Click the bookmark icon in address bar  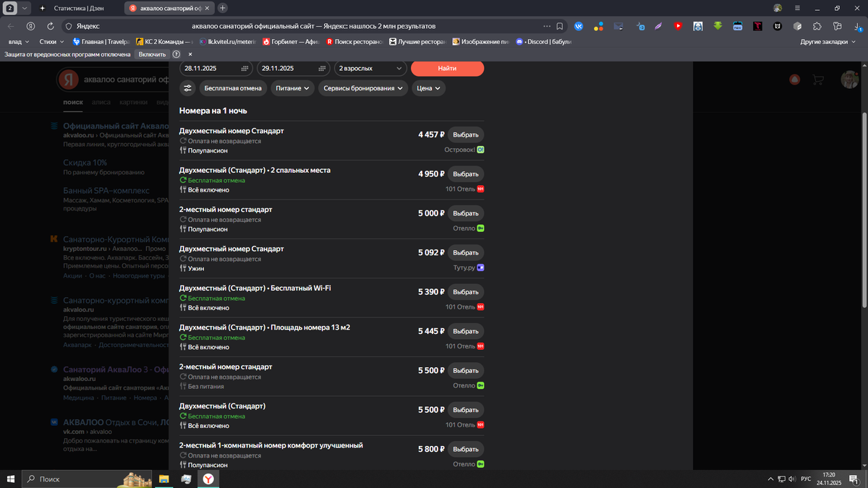[560, 26]
